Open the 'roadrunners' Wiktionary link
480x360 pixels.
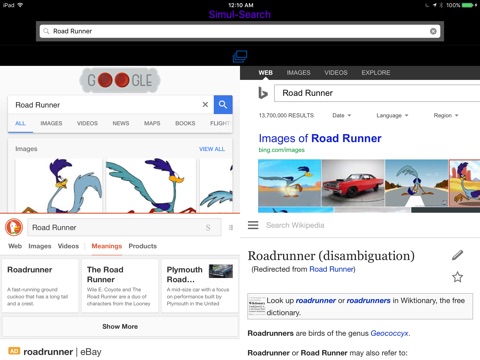click(368, 300)
